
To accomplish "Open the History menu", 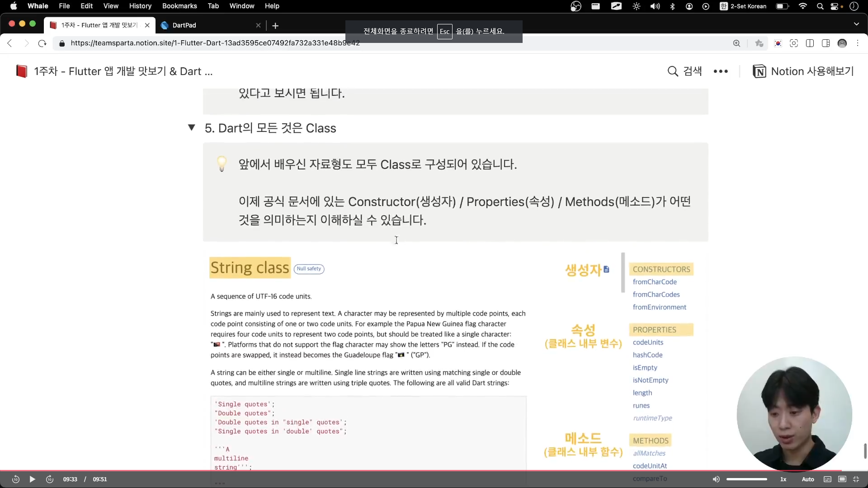I will [140, 6].
